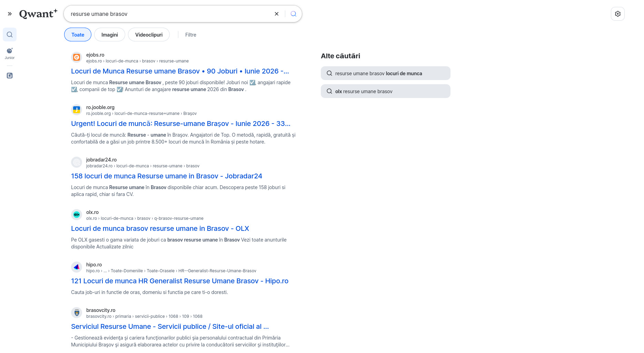Open 121 Locuri de munca HR Generalist Hipo.ro
The height and width of the screenshot is (353, 644).
(x=180, y=281)
